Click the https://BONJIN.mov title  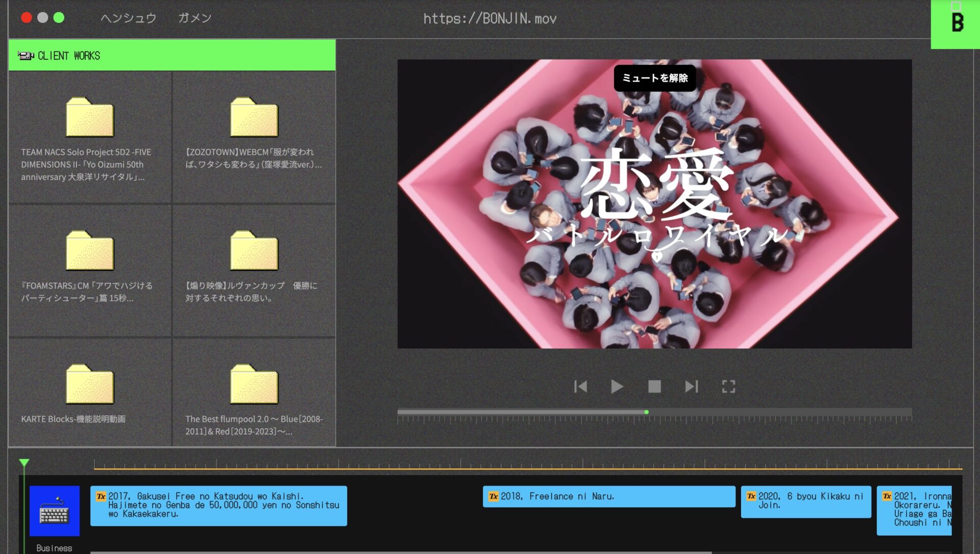tap(490, 18)
